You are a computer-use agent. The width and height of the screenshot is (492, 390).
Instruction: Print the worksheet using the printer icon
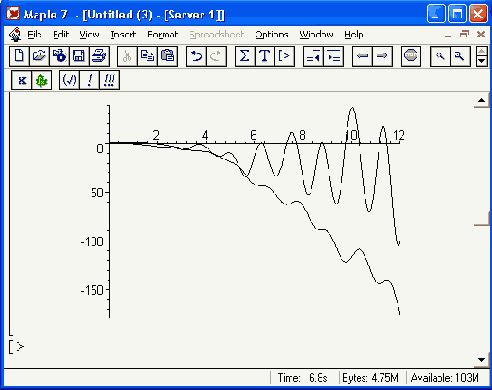(99, 56)
